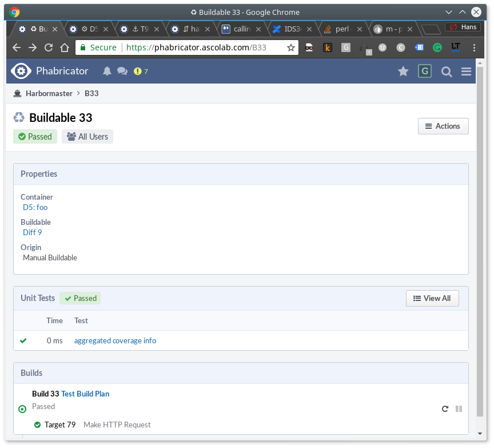The height and width of the screenshot is (448, 494).
Task: Restart Build 33 with the circular arrow
Action: tap(445, 409)
